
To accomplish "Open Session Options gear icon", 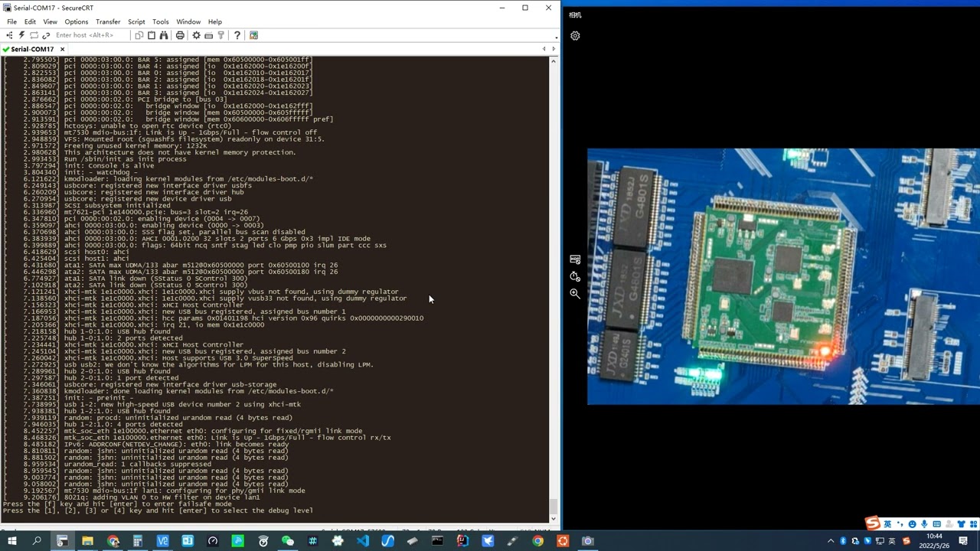I will tap(196, 35).
